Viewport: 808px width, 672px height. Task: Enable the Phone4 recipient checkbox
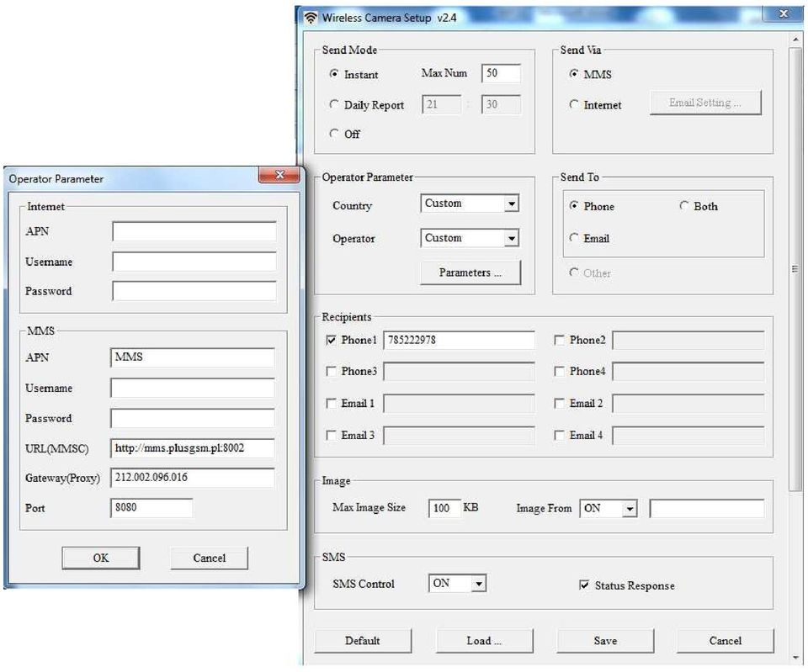(559, 371)
